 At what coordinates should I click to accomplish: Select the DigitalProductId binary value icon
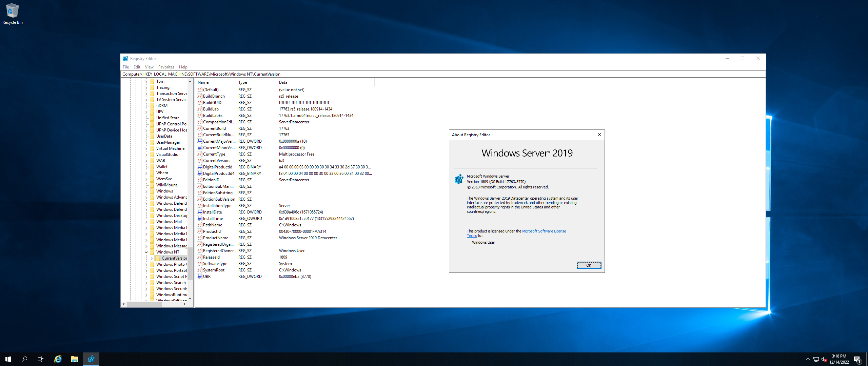coord(200,167)
